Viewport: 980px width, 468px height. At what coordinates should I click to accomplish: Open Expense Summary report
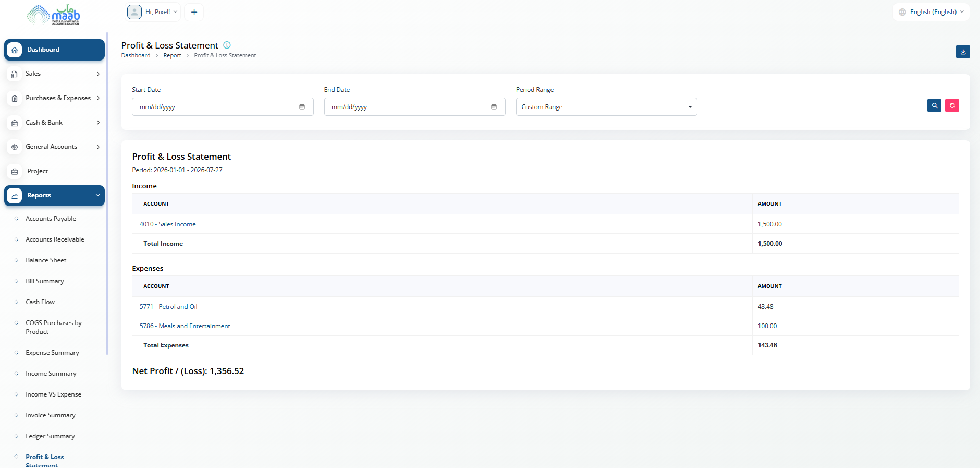tap(52, 353)
